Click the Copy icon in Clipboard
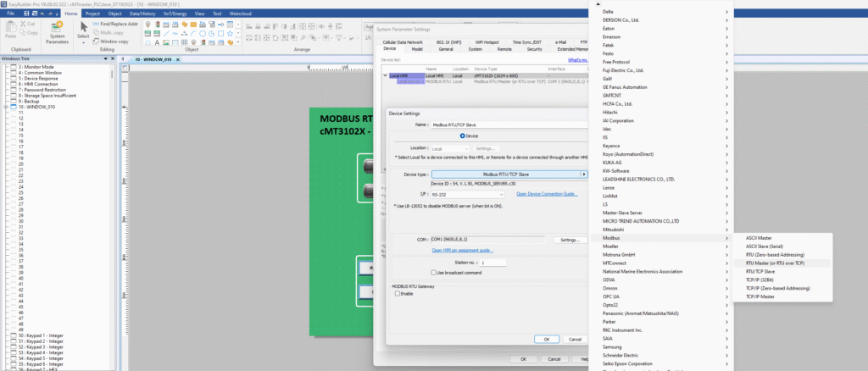The image size is (868, 371). tap(23, 33)
